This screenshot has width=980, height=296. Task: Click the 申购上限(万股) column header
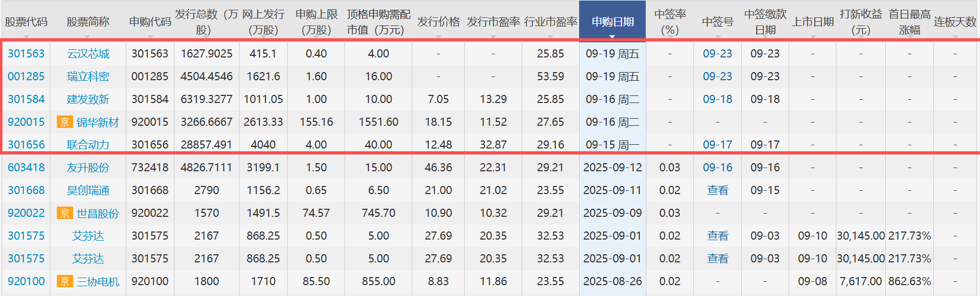316,22
